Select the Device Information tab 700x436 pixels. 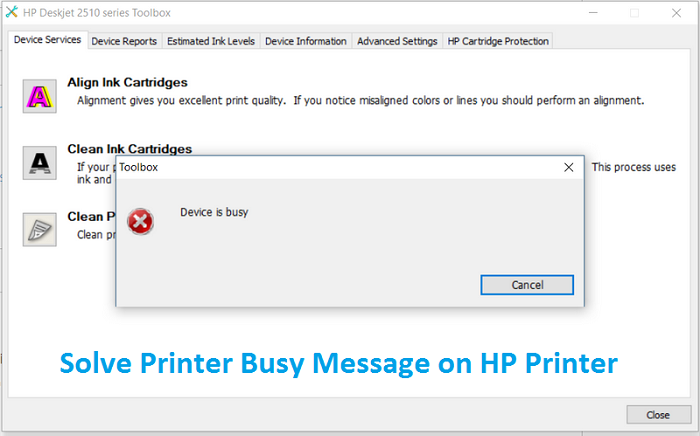coord(306,41)
